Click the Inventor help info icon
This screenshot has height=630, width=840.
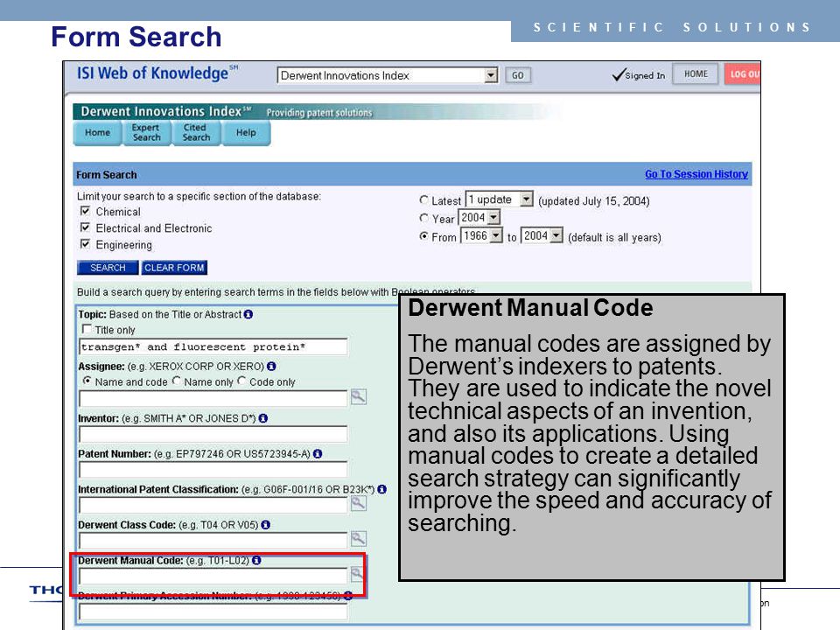coord(263,418)
